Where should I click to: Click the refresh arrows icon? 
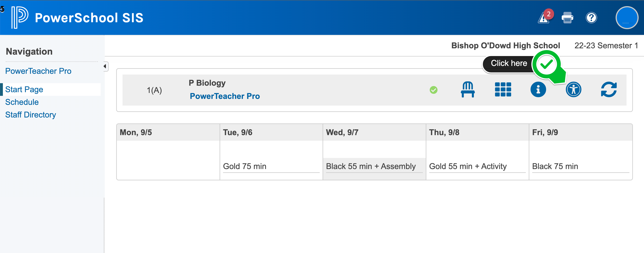coord(609,89)
